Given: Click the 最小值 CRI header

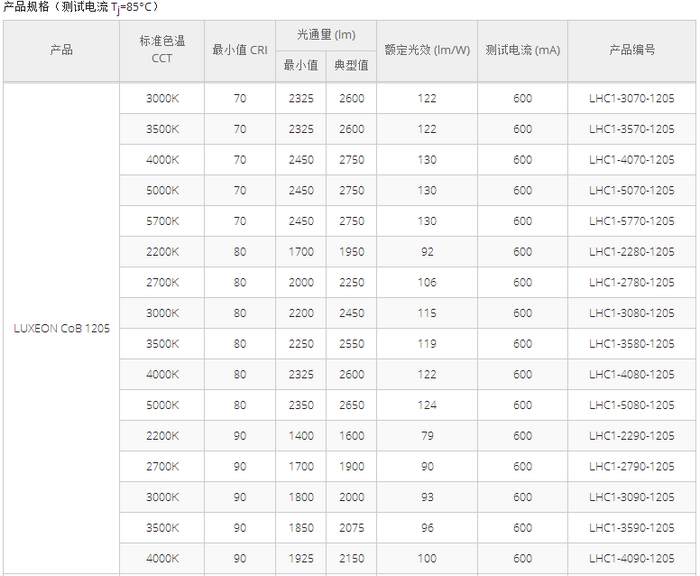Looking at the screenshot, I should [240, 50].
